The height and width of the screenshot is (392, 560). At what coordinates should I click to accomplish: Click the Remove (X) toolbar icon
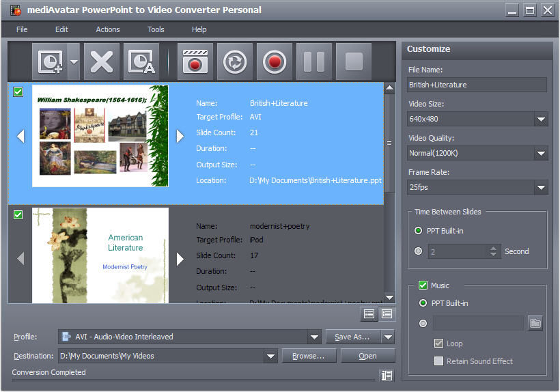pos(102,61)
